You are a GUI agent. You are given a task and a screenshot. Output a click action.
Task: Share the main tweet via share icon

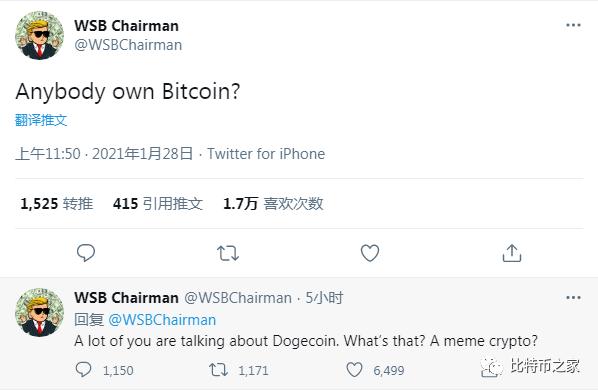point(511,253)
